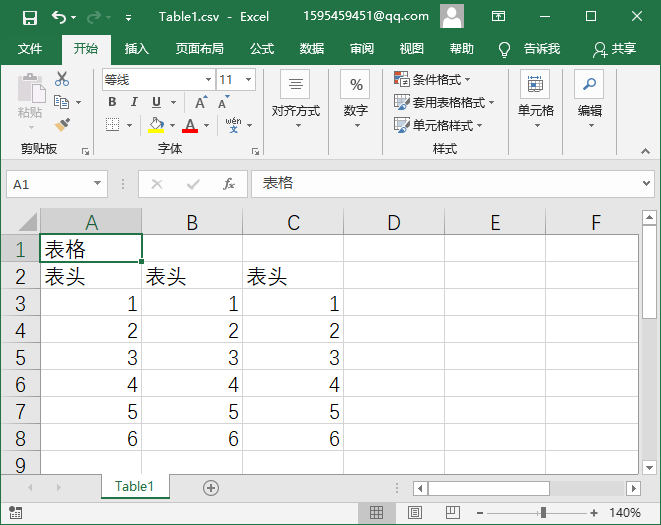Screen dimensions: 661x525
Task: Toggle Italic formatting
Action: (134, 102)
